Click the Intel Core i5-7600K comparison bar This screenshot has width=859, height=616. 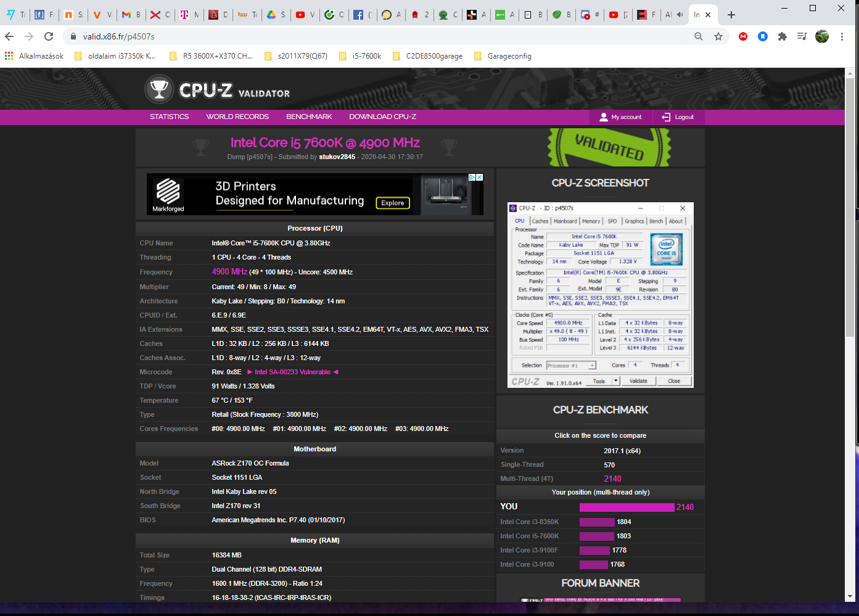tap(597, 536)
